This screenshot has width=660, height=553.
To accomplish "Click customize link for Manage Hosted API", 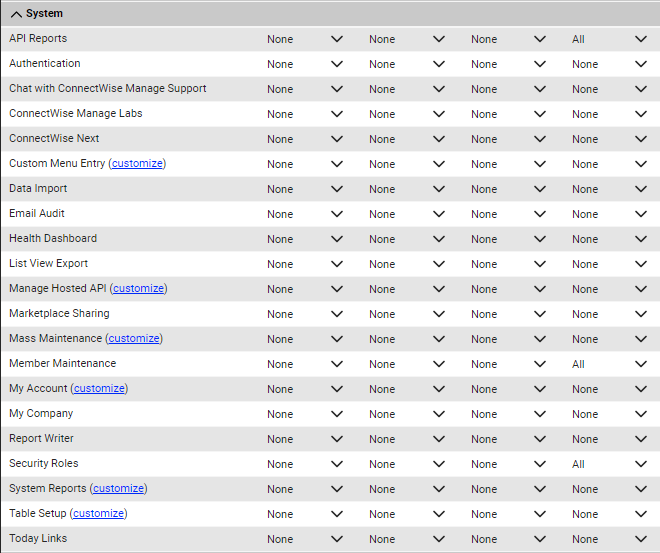I will click(138, 288).
